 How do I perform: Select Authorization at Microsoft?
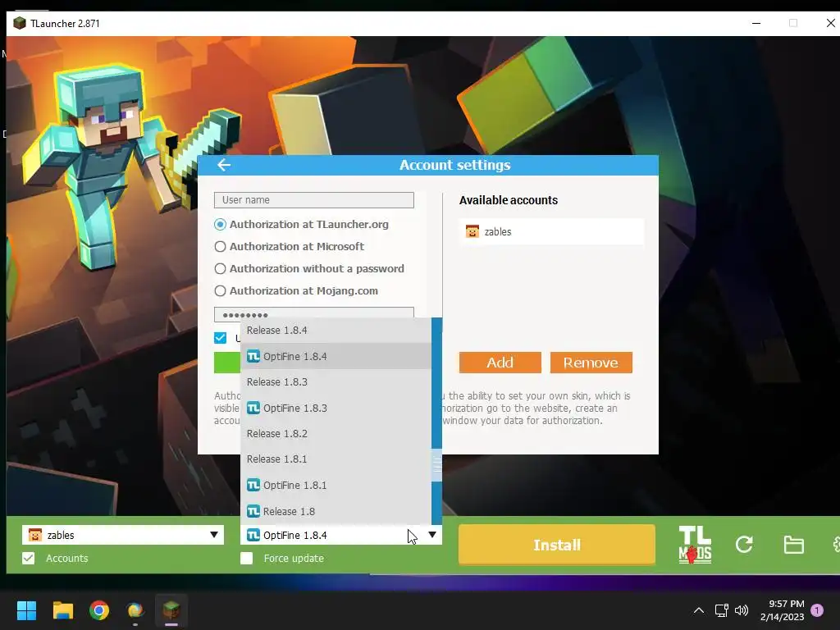[220, 246]
